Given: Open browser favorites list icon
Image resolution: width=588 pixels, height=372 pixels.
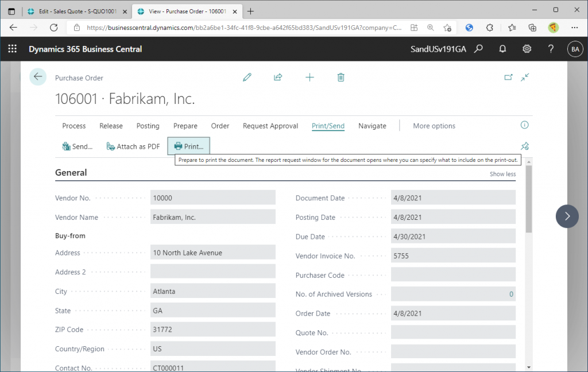Looking at the screenshot, I should pyautogui.click(x=512, y=28).
